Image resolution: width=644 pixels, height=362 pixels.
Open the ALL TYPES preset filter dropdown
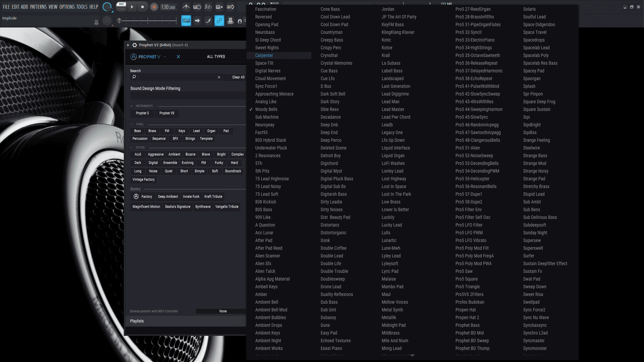[216, 57]
